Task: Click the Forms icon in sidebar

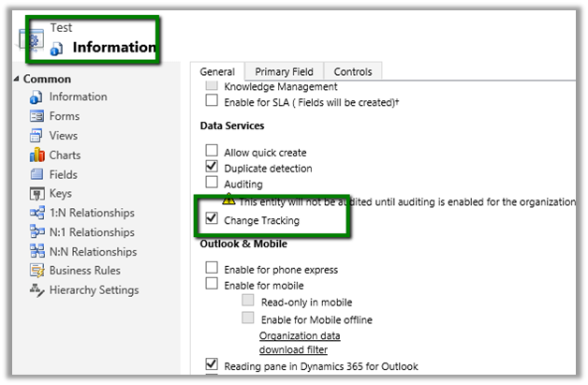Action: [37, 116]
